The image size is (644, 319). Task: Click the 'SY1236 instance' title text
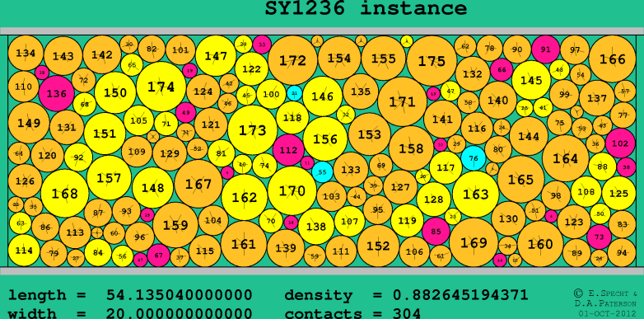(366, 8)
